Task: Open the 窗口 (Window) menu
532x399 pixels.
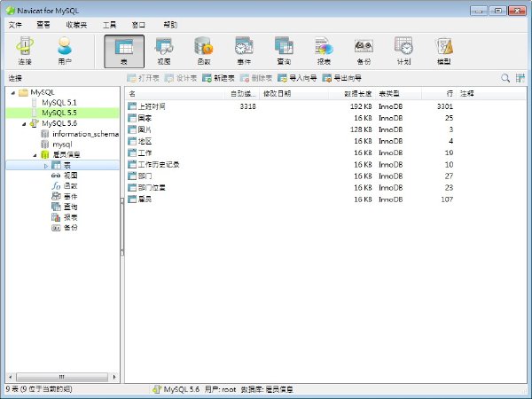Action: click(x=138, y=25)
